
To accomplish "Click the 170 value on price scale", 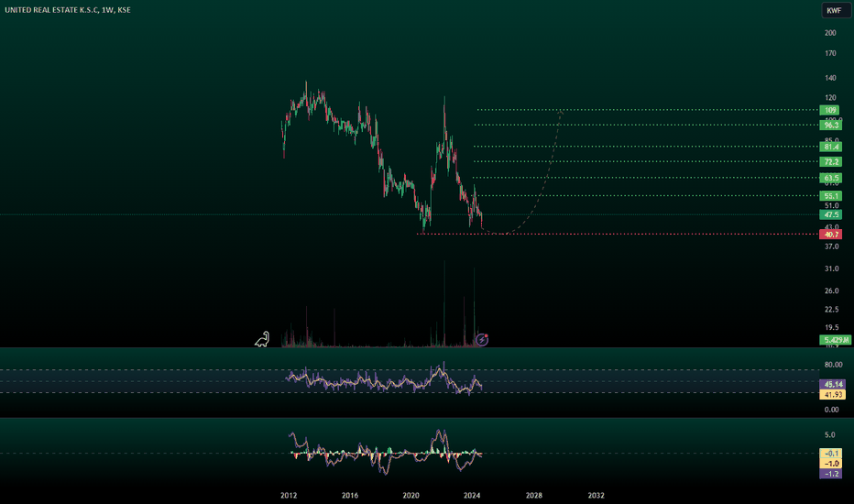I will point(830,53).
